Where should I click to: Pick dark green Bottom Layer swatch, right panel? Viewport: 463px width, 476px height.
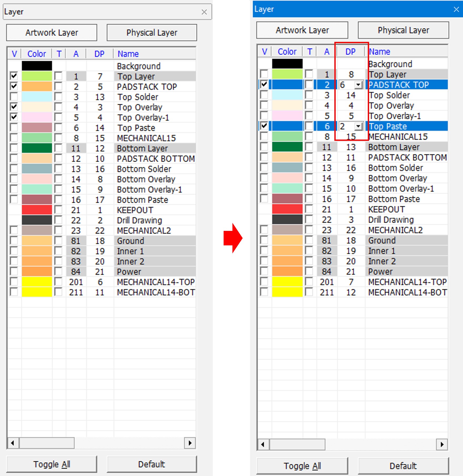(287, 147)
